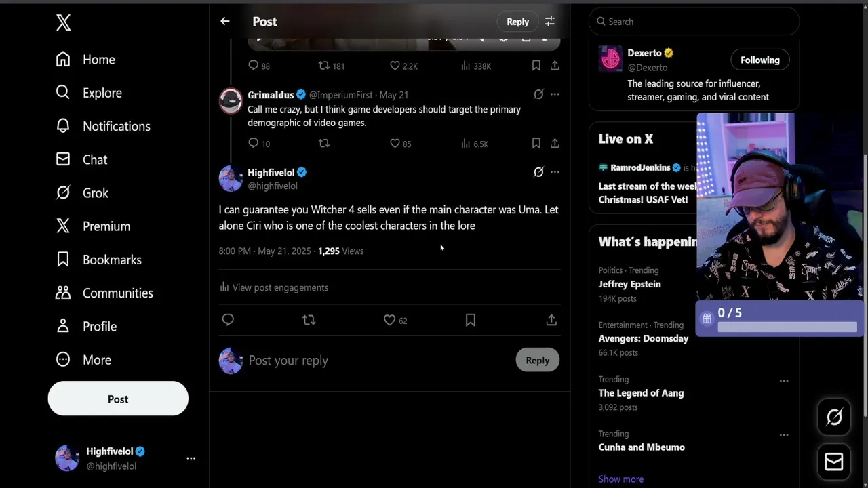Viewport: 868px width, 488px height.
Task: Share the Highfivelol main post
Action: (x=551, y=320)
